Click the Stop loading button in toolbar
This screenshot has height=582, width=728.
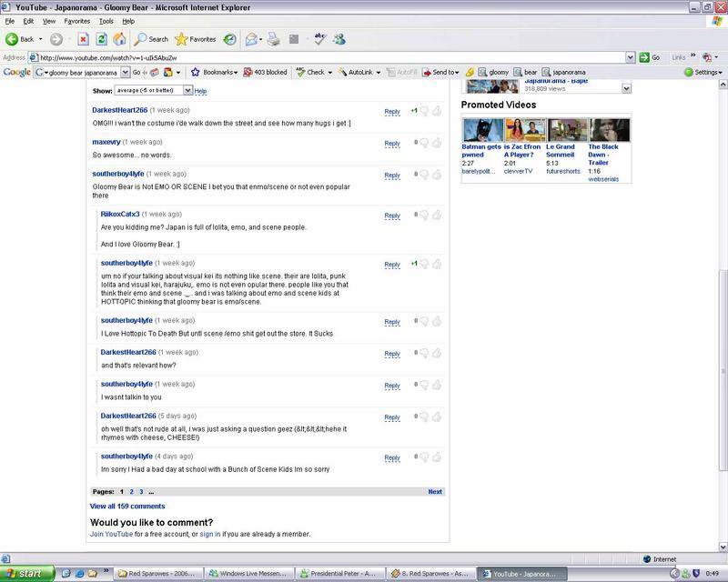pyautogui.click(x=83, y=39)
